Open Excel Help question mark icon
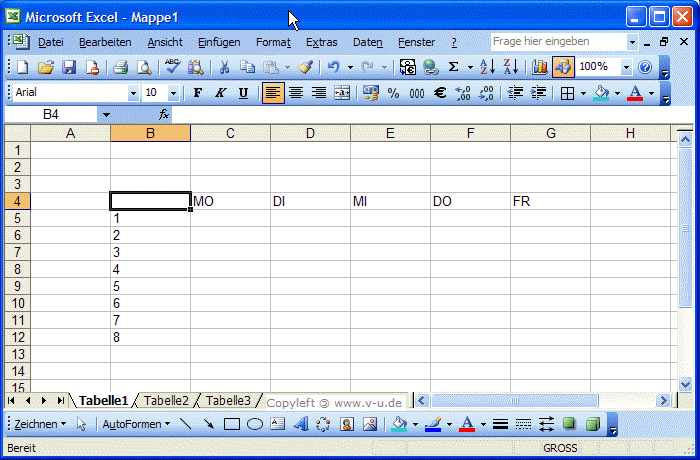The height and width of the screenshot is (460, 700). [x=645, y=67]
